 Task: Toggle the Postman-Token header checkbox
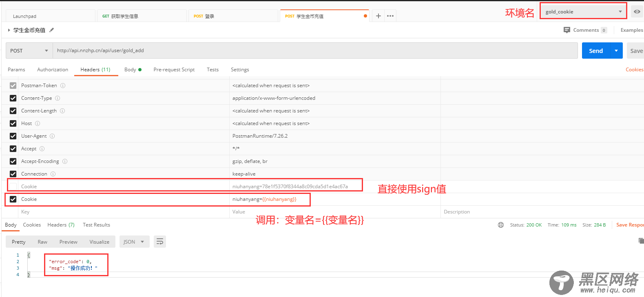(13, 86)
